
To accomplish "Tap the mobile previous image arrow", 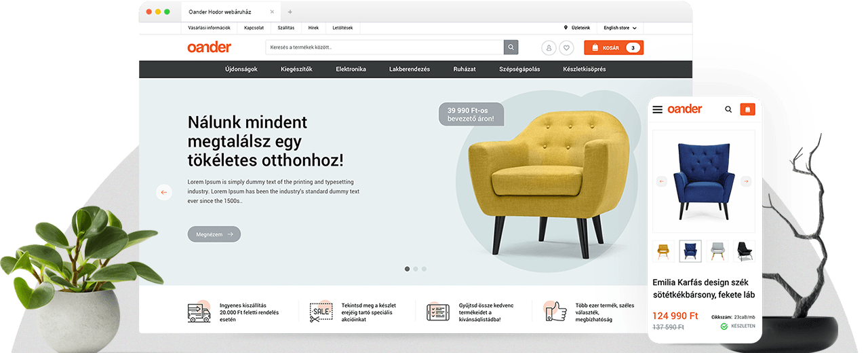I will (662, 181).
